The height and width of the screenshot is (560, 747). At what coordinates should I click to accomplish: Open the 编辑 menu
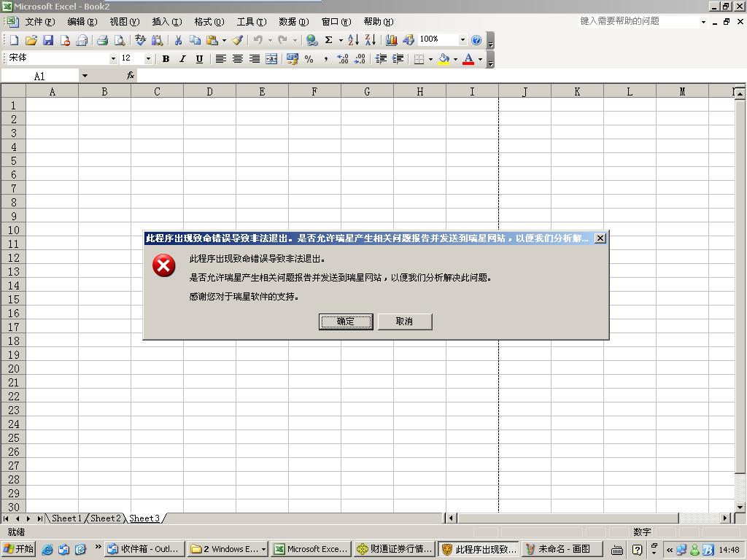(82, 21)
